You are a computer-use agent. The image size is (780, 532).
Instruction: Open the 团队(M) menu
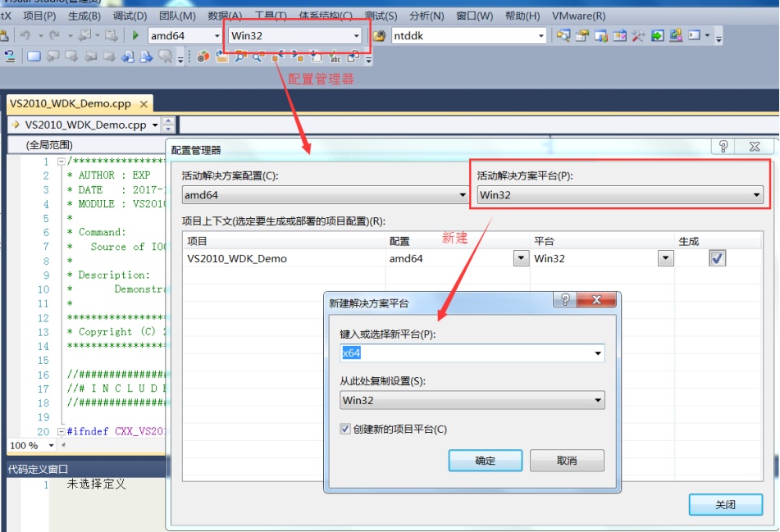[x=178, y=16]
